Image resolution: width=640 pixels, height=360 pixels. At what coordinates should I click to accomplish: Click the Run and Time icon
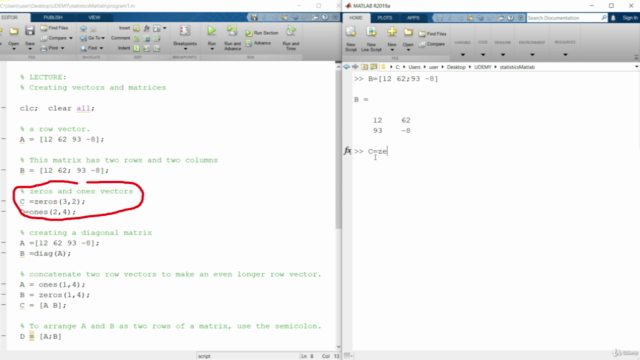tap(291, 31)
